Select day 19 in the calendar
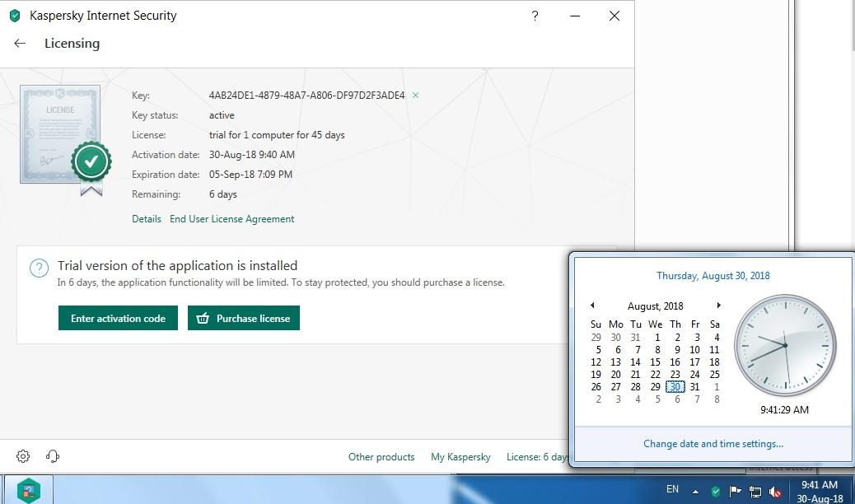The image size is (855, 504). click(596, 375)
